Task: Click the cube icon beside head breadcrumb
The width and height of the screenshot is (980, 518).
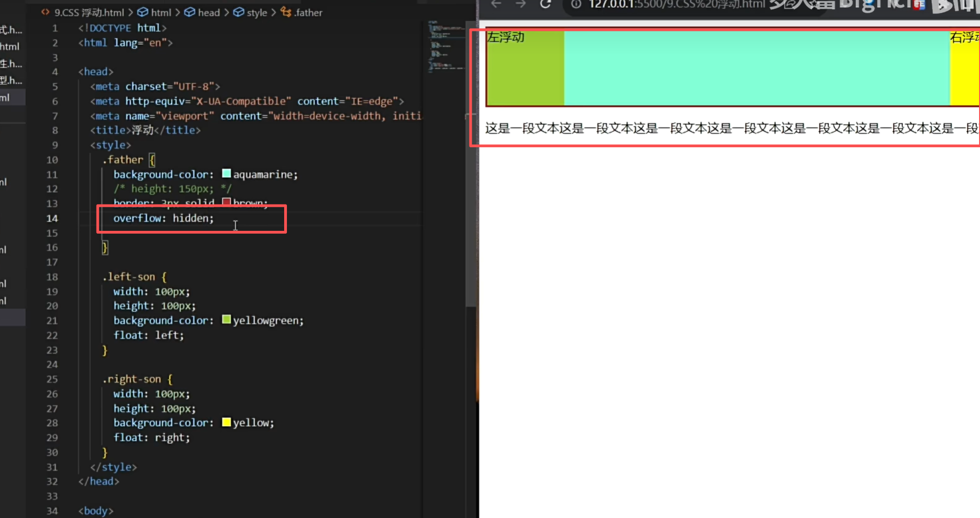Action: pyautogui.click(x=189, y=12)
